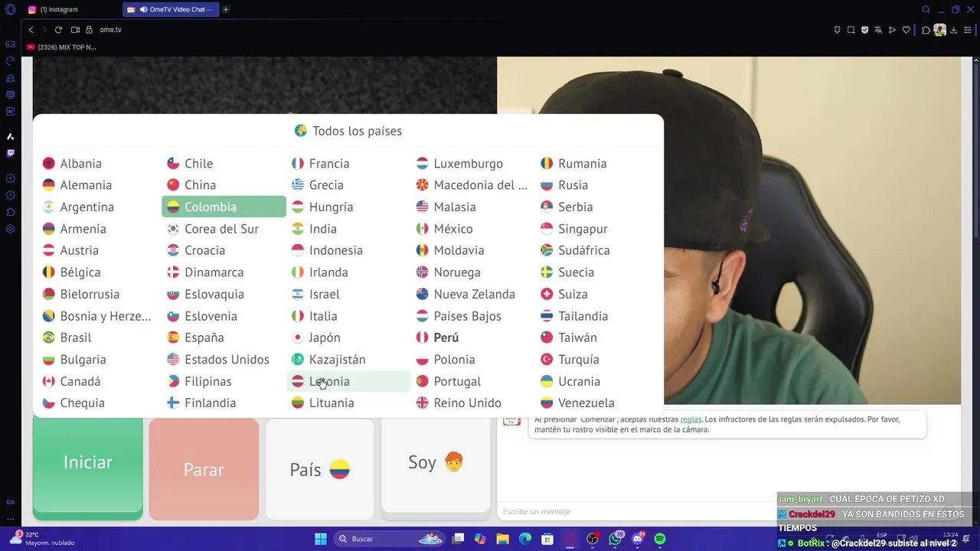
Task: Select México in the country list
Action: pyautogui.click(x=472, y=229)
